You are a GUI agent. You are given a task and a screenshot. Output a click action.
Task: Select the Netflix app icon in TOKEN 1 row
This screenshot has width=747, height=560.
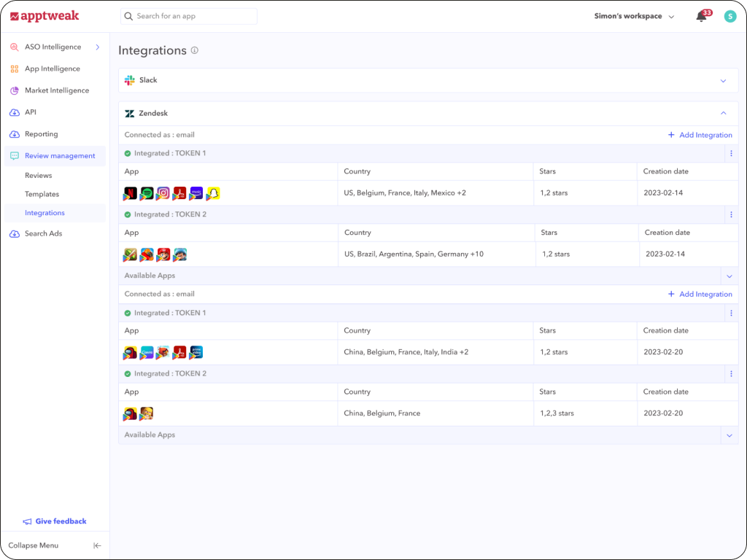tap(131, 192)
